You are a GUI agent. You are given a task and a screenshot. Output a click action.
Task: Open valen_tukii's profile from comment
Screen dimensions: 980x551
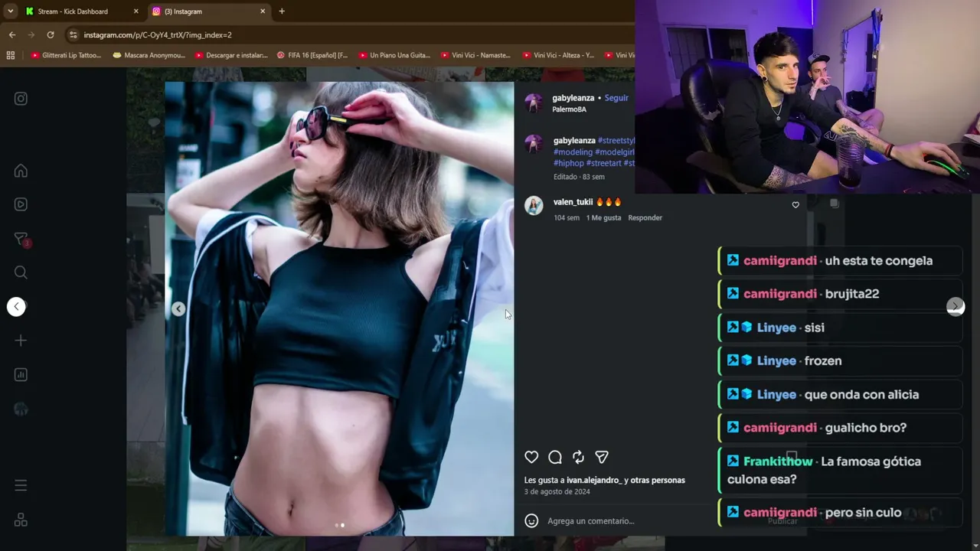tap(573, 202)
